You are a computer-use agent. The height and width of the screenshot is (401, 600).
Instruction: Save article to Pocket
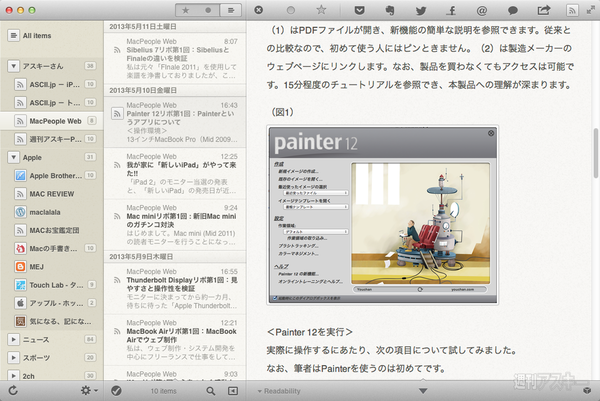[359, 10]
